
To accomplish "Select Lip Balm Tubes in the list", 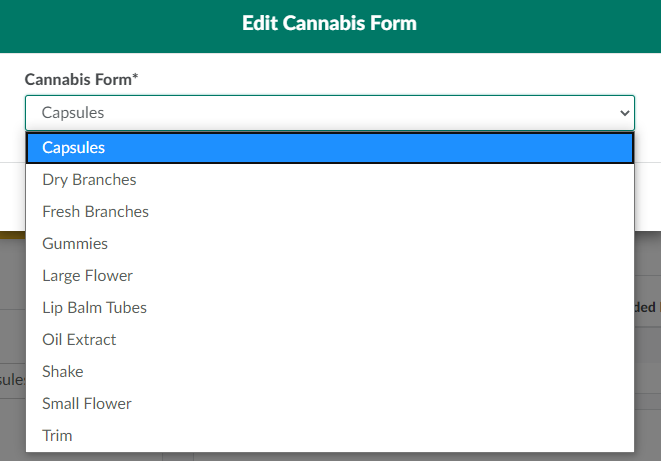I will [x=94, y=308].
